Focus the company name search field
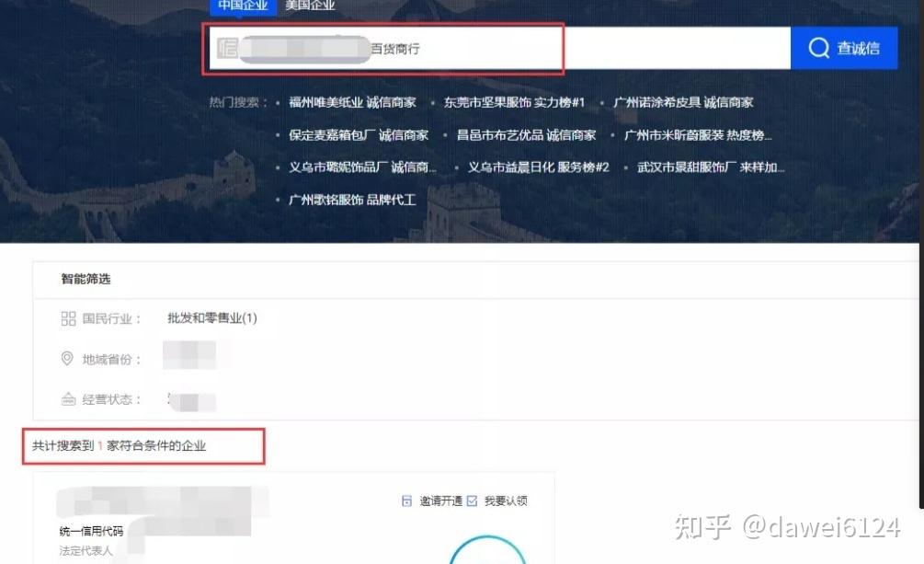Image resolution: width=924 pixels, height=564 pixels. click(x=500, y=49)
